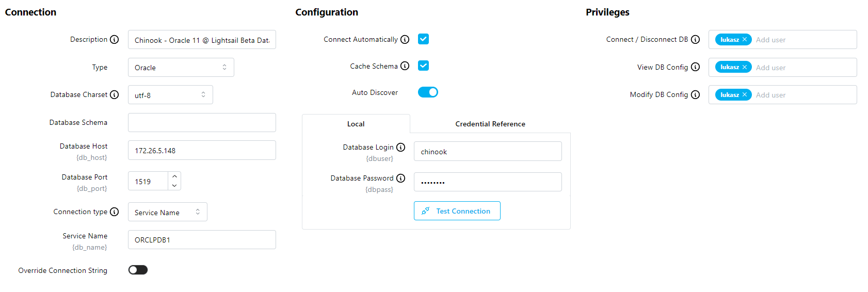Viewport: 868px width, 292px height.
Task: Open the Database Charset utf-8 dropdown
Action: click(x=170, y=95)
